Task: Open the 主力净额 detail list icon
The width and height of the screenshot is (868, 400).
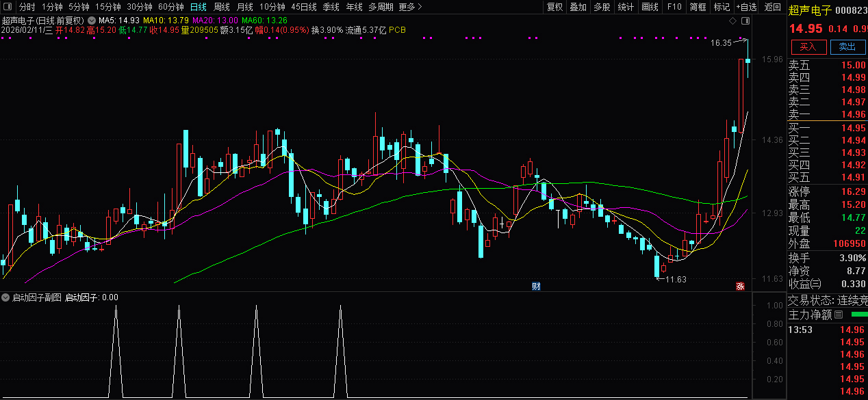Action: [x=838, y=315]
